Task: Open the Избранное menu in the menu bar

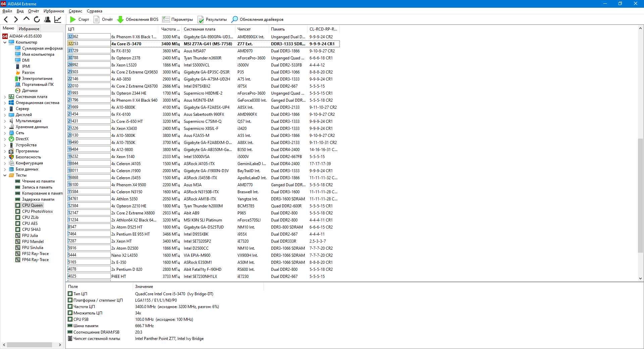Action: pos(54,11)
